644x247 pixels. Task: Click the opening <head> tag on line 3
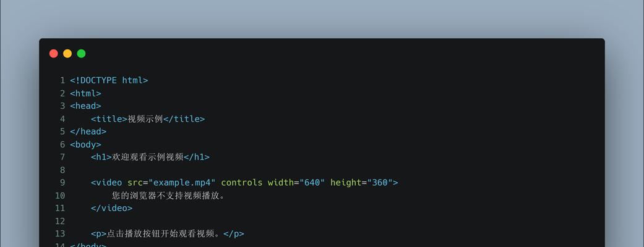coord(85,106)
